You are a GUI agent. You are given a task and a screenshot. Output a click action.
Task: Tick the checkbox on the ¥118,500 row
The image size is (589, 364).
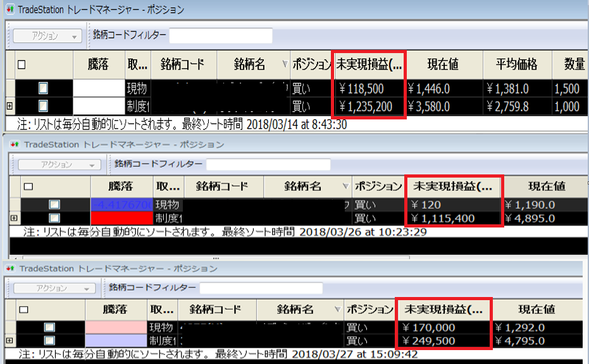coord(43,88)
